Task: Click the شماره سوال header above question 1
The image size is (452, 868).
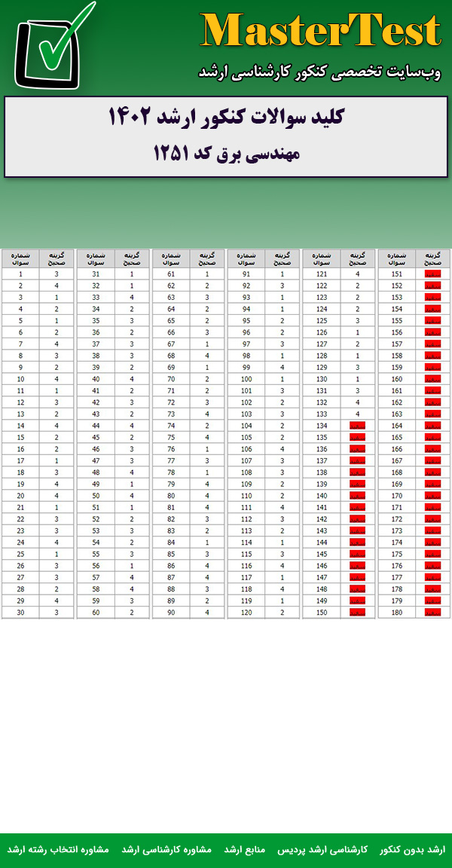Action: point(20,258)
